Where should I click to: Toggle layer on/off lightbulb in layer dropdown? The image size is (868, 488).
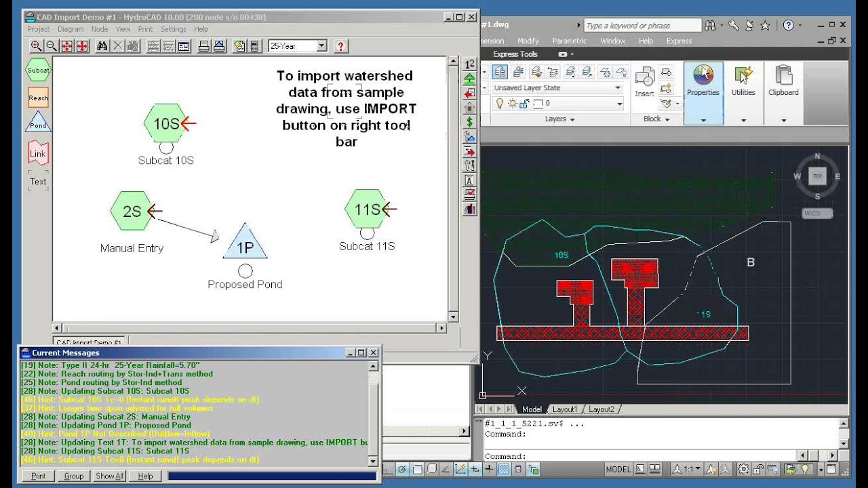[x=500, y=104]
